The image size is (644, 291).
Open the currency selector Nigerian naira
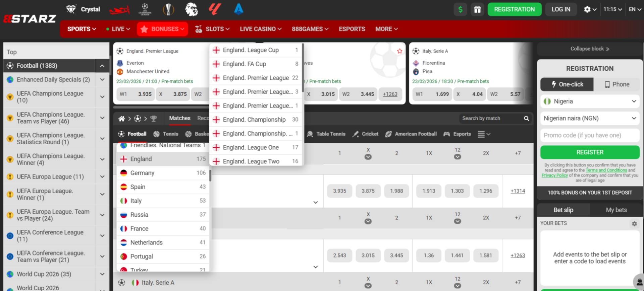point(590,118)
